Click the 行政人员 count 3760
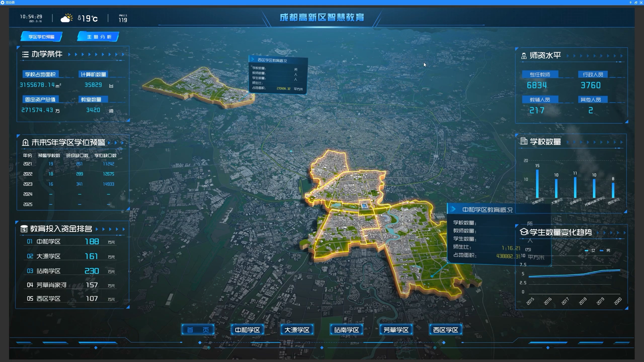Image resolution: width=644 pixels, height=362 pixels. click(x=590, y=85)
